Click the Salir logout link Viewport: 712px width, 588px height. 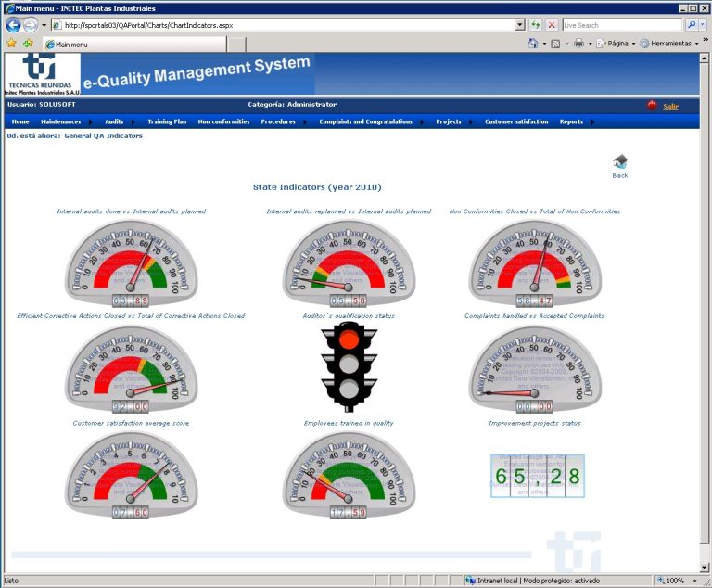coord(670,106)
